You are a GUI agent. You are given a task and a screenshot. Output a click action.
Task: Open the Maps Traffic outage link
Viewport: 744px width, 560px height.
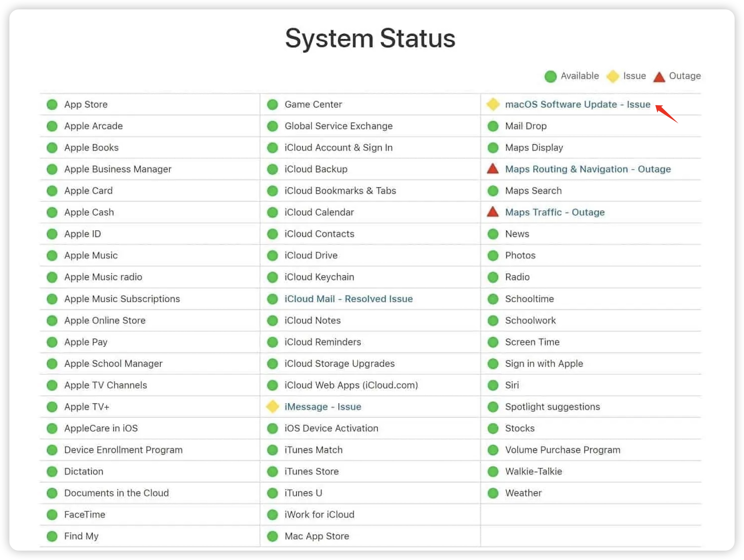coord(555,212)
